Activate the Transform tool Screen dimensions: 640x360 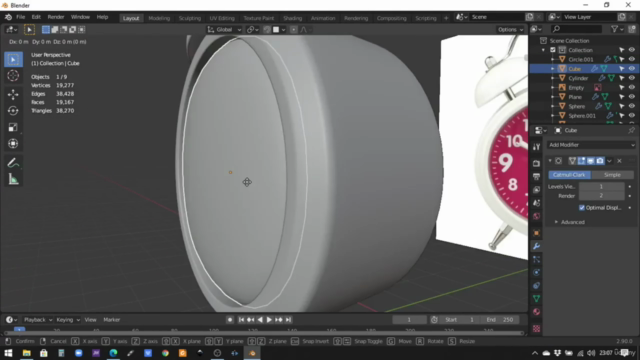tap(13, 144)
